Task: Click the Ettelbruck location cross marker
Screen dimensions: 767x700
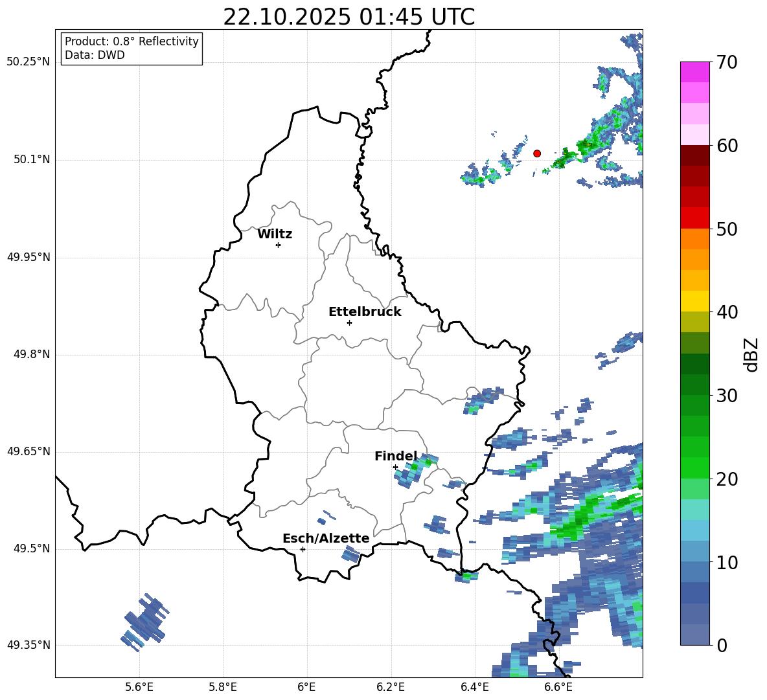Action: point(349,322)
